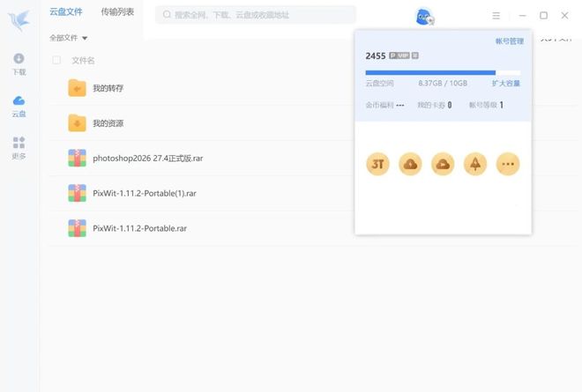This screenshot has height=392, width=582.
Task: Click the PixWit-1.11.2-Portable(1).rar archive icon
Action: coord(78,193)
